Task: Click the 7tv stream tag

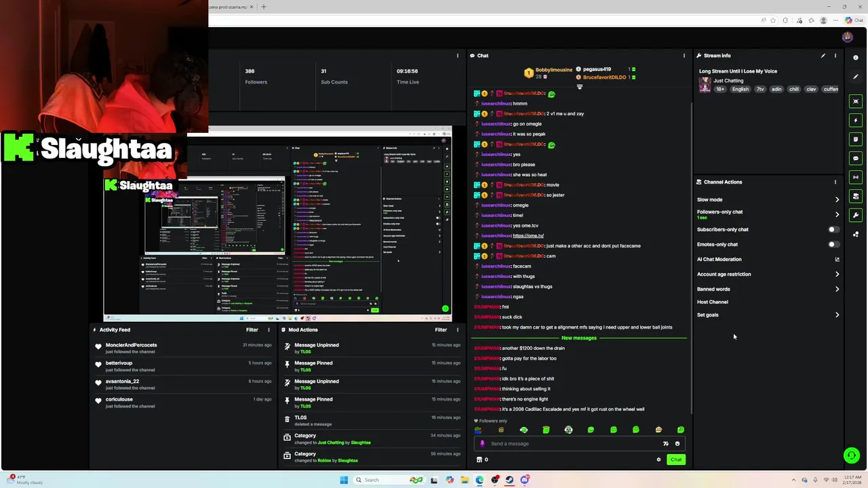Action: pos(760,89)
